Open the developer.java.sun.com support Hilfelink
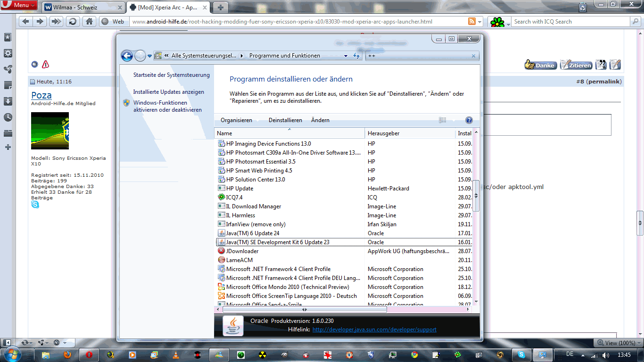The height and width of the screenshot is (362, 644). click(x=374, y=329)
